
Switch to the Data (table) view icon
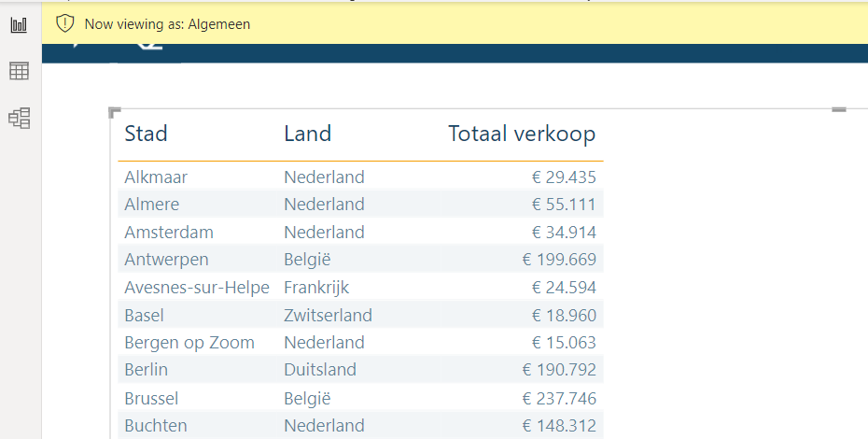point(19,71)
